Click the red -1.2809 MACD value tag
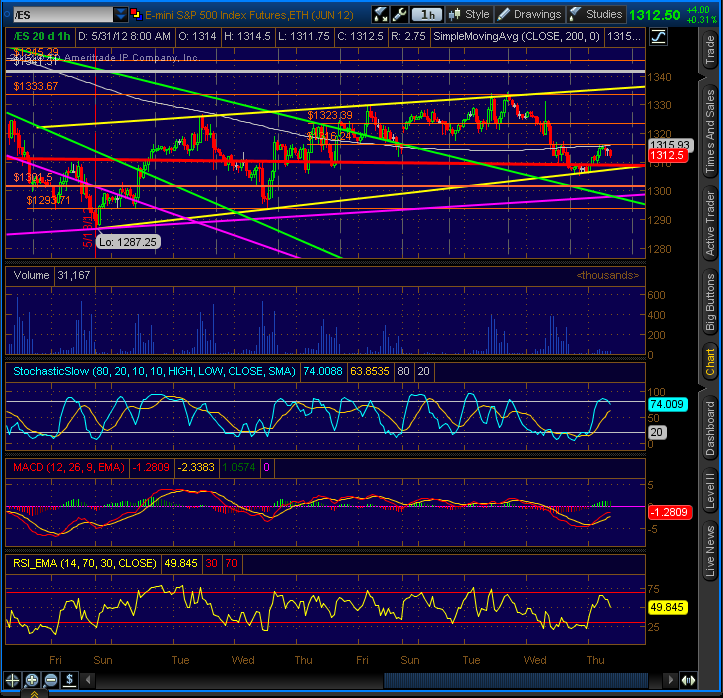The height and width of the screenshot is (698, 723). pyautogui.click(x=669, y=512)
